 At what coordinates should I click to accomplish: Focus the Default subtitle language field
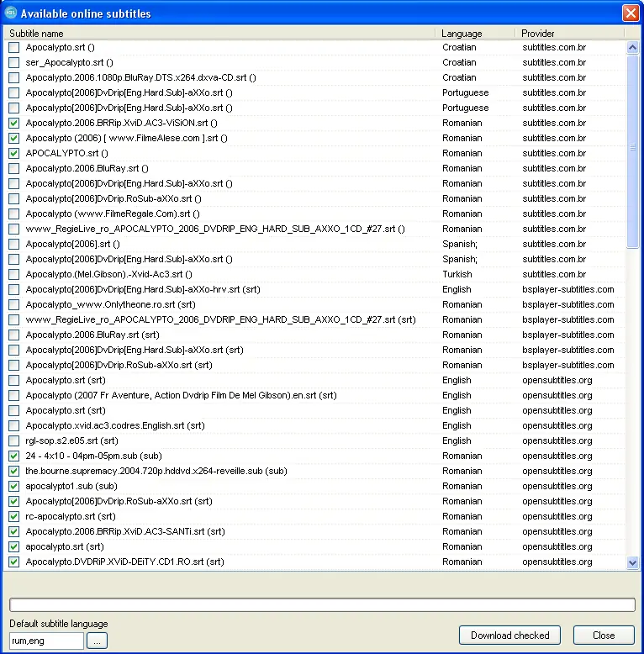click(x=46, y=641)
